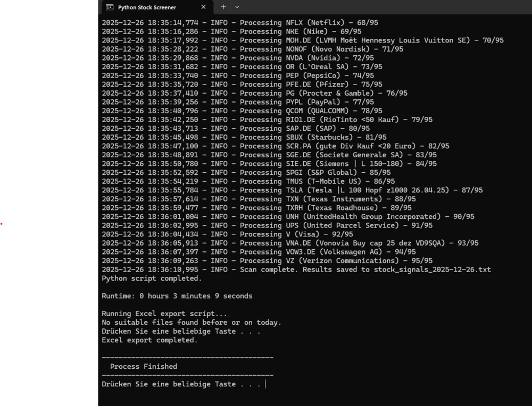Click the SGE.DE Societe Generale line
The height and width of the screenshot is (406, 532).
pos(269,155)
